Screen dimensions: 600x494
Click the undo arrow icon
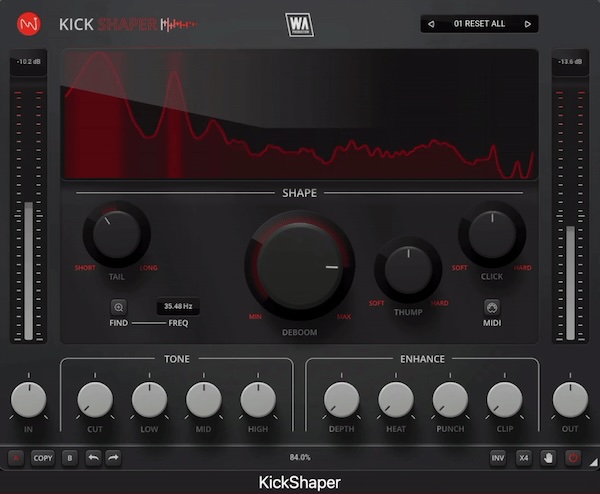pos(93,458)
